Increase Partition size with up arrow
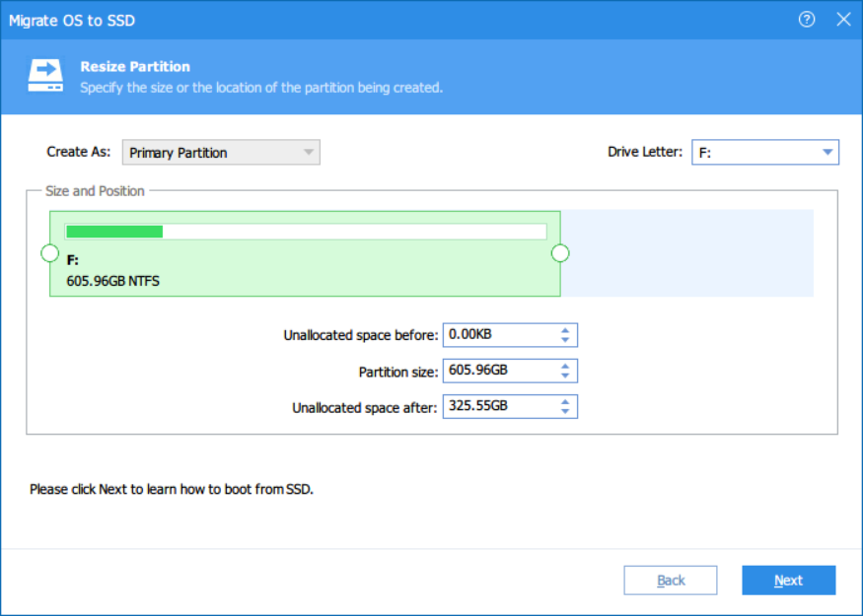This screenshot has width=863, height=616. tap(565, 367)
